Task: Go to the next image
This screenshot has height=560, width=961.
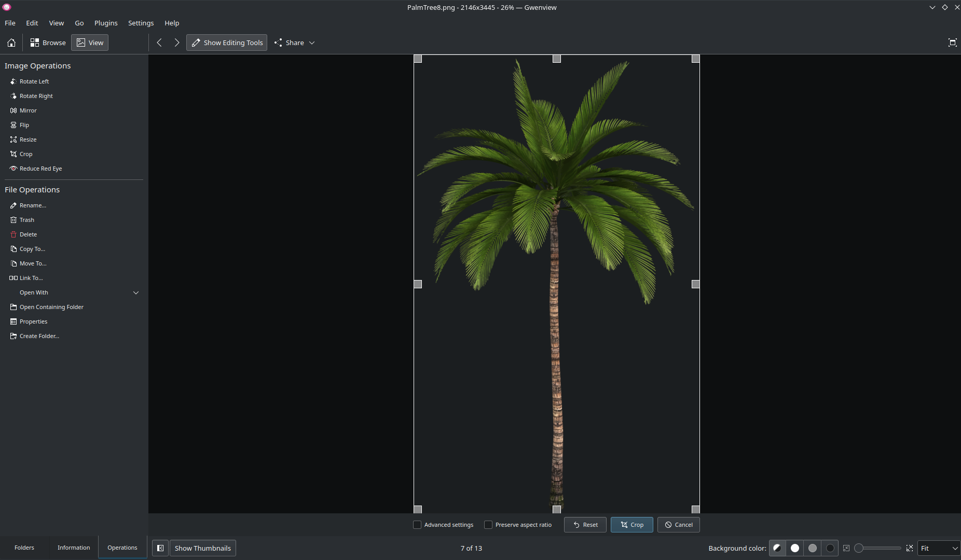Action: 176,43
